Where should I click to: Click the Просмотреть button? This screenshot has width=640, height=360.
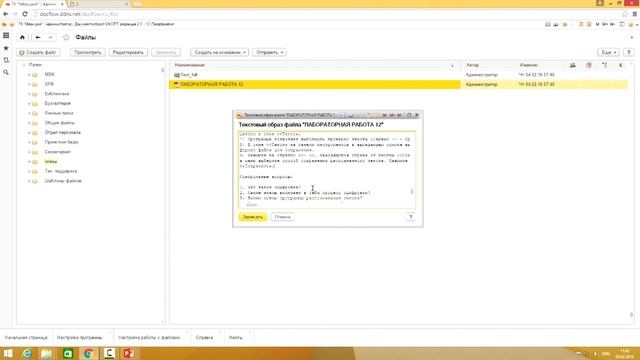(x=88, y=53)
